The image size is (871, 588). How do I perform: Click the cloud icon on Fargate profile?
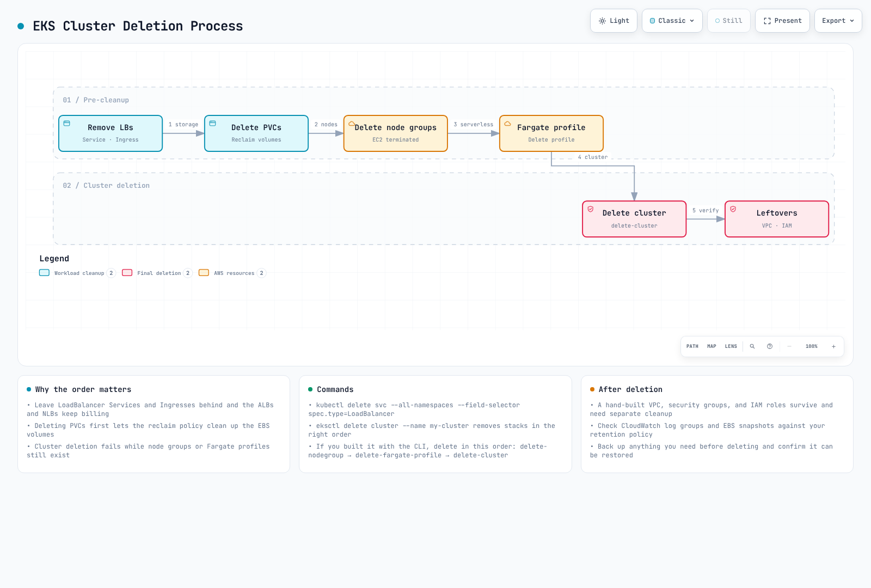[507, 124]
